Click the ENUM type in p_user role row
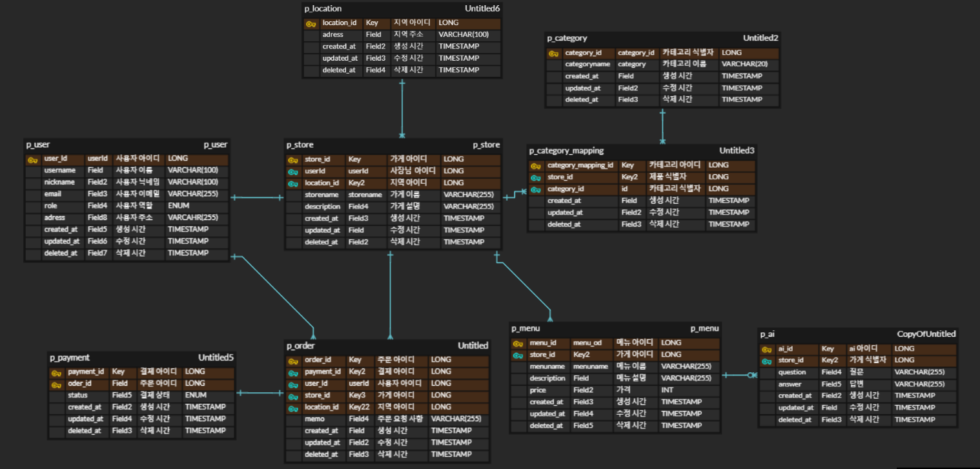Viewport: 980px width, 469px height. (178, 206)
